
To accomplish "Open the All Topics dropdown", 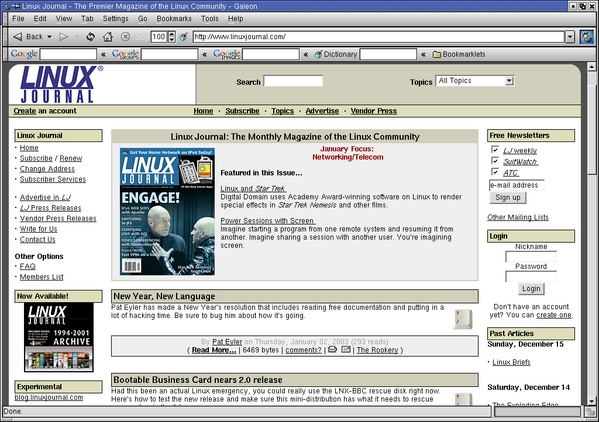I will pyautogui.click(x=475, y=81).
